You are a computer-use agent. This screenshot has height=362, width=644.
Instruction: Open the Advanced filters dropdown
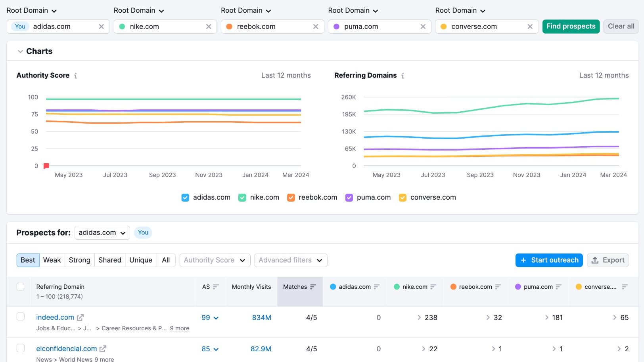point(291,260)
